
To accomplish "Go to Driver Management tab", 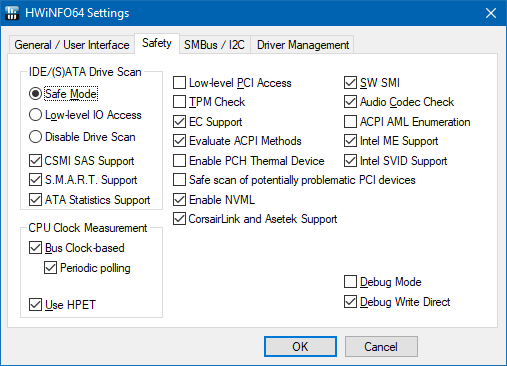I will pos(303,45).
